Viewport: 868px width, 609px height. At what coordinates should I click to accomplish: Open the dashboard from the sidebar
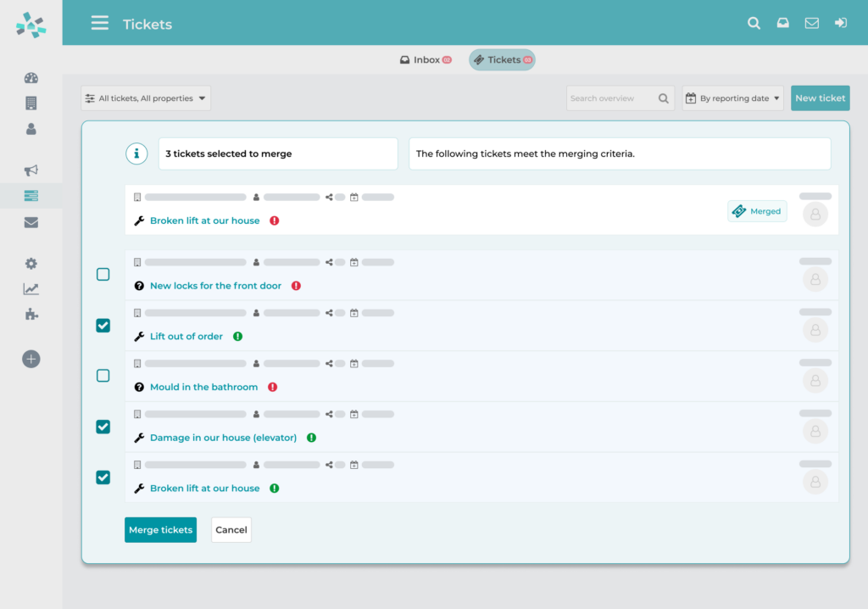point(31,77)
